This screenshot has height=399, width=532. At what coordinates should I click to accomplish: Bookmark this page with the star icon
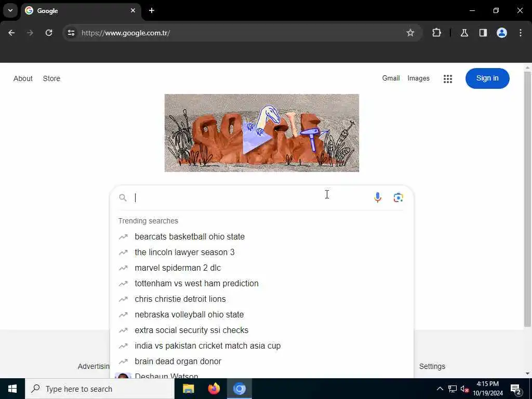[410, 33]
